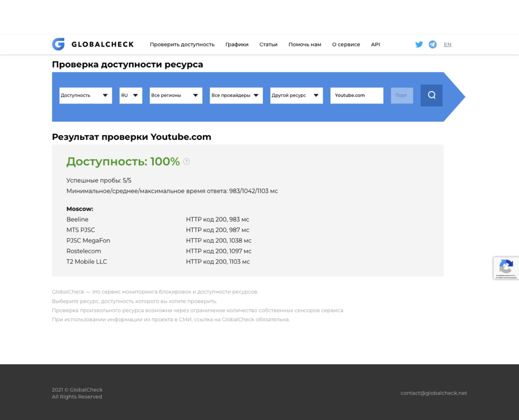This screenshot has height=420, width=519.
Task: Open the Telegram channel icon
Action: click(x=432, y=45)
